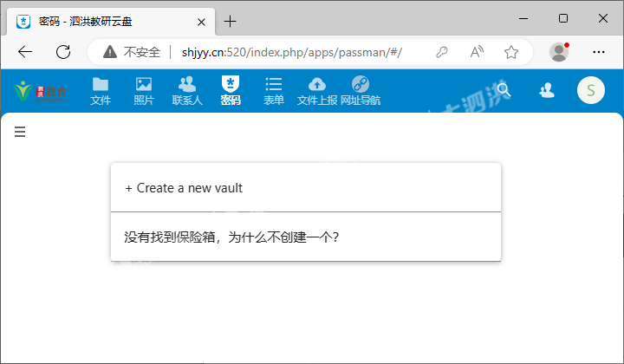This screenshot has width=624, height=364.
Task: Add page to favorites star
Action: click(511, 52)
